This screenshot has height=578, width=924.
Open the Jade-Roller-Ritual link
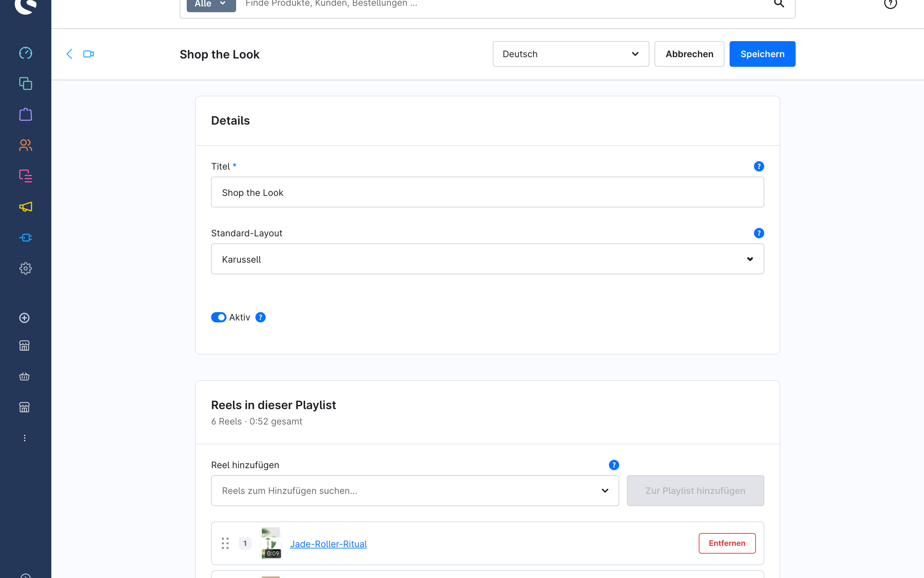(328, 544)
